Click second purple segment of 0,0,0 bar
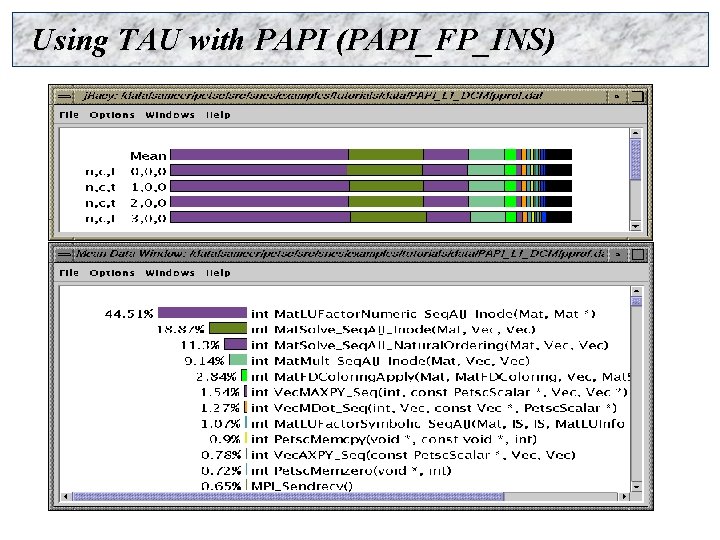The width and height of the screenshot is (720, 540). pos(445,170)
